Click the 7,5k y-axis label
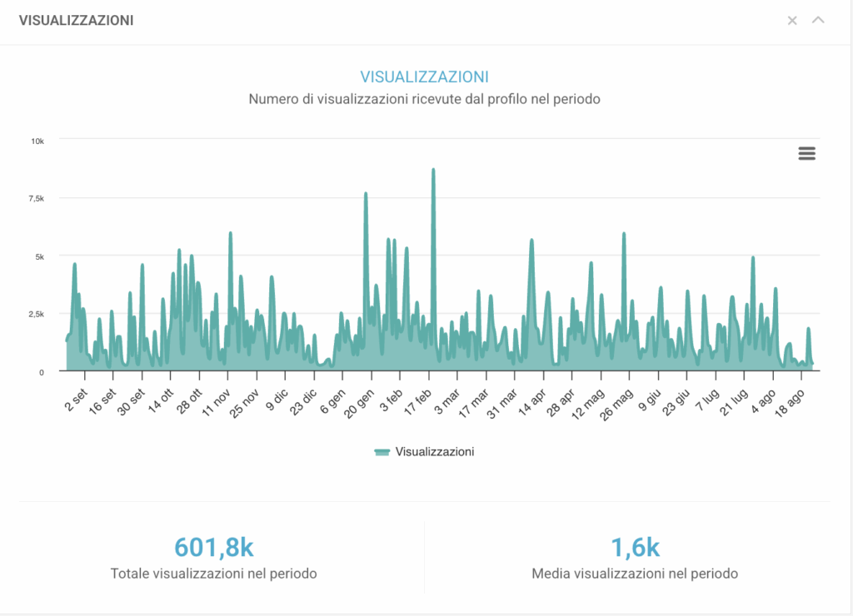853x616 pixels. pyautogui.click(x=37, y=199)
